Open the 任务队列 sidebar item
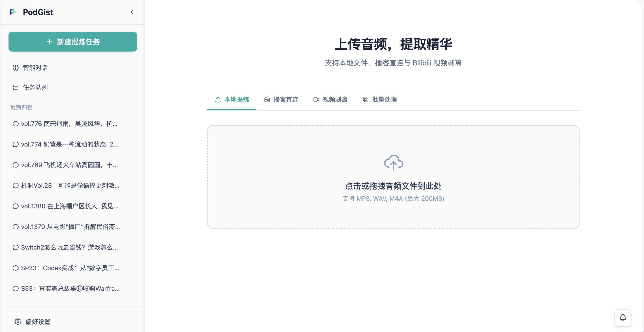This screenshot has width=644, height=332. 35,87
